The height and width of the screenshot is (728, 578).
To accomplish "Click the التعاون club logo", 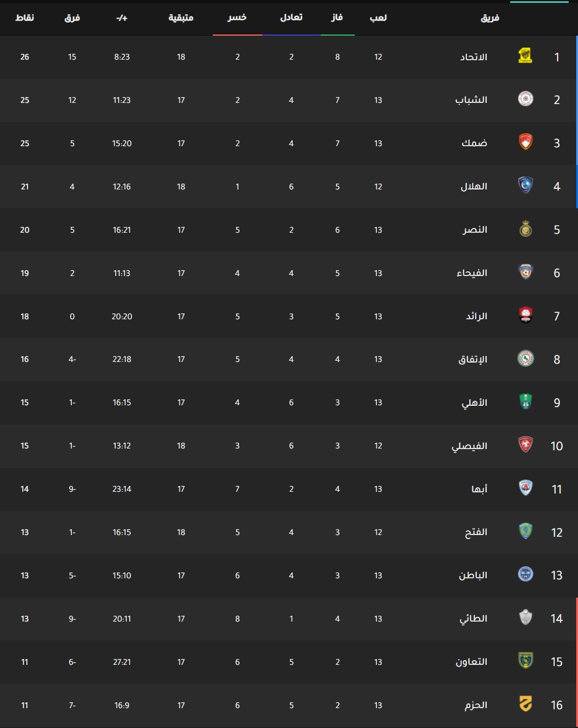I will pyautogui.click(x=525, y=661).
